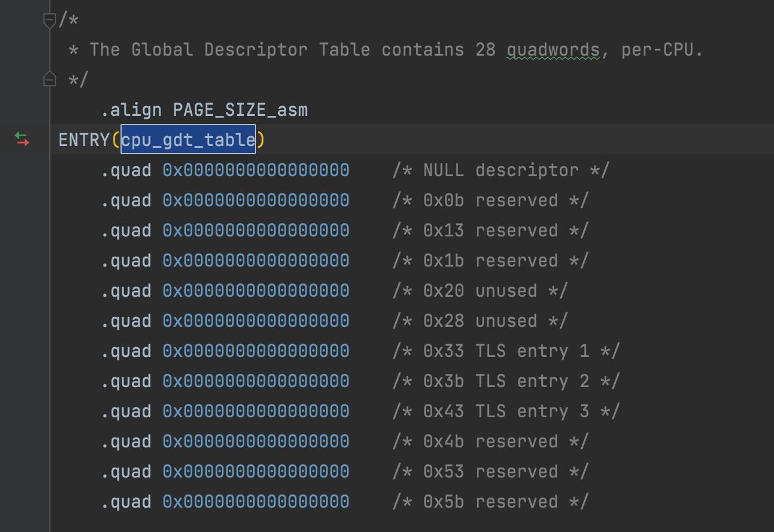Viewport: 774px width, 532px height.
Task: Click the 0x4b reserved comment
Action: coord(490,442)
